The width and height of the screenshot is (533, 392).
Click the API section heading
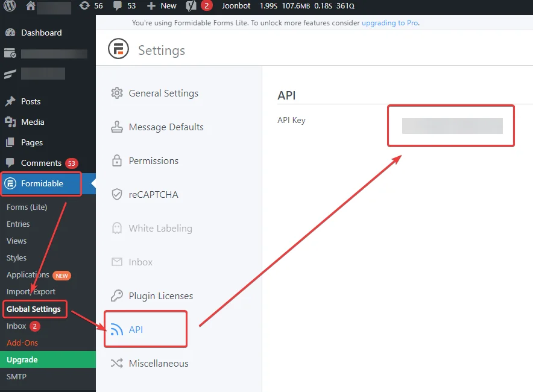tap(286, 95)
